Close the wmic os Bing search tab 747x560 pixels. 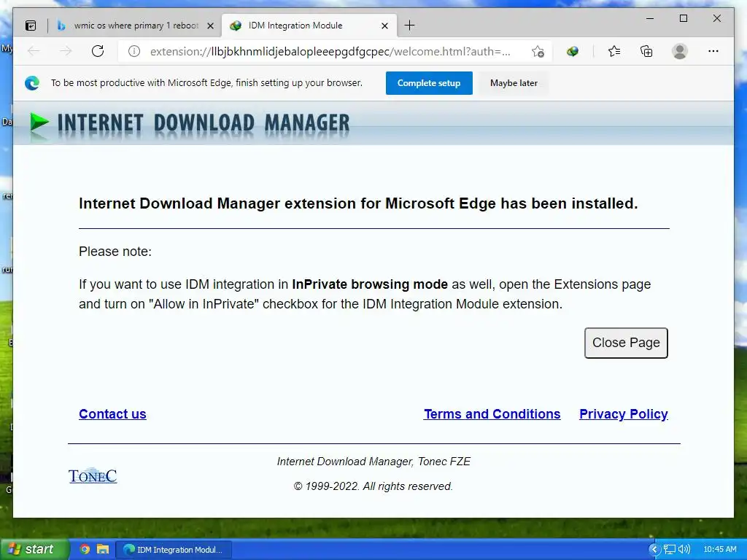[x=210, y=26]
